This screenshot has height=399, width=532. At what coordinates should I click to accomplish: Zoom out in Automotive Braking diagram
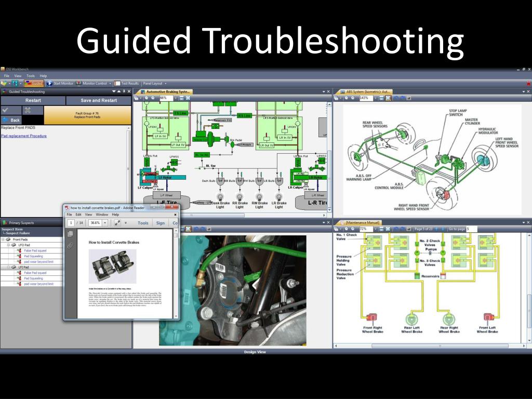point(147,98)
